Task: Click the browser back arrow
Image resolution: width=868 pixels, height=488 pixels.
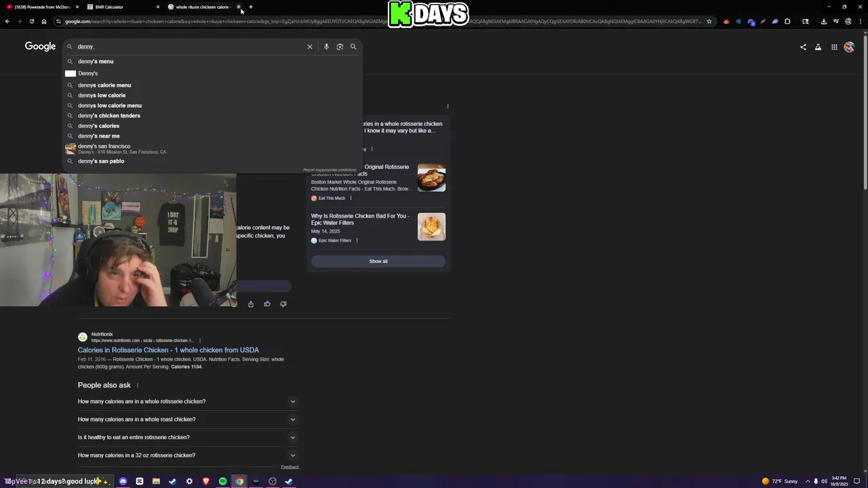Action: point(7,21)
